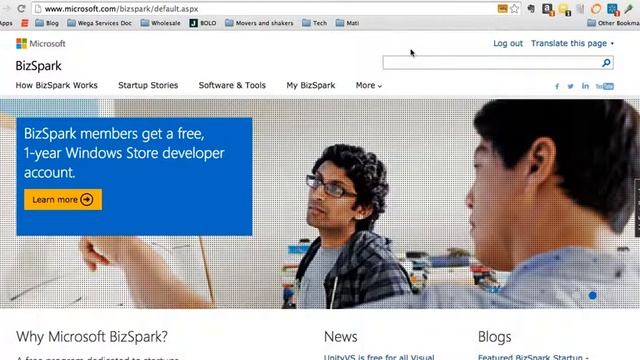Open the Wholesale bookmark folder
The height and width of the screenshot is (360, 640).
click(x=160, y=23)
